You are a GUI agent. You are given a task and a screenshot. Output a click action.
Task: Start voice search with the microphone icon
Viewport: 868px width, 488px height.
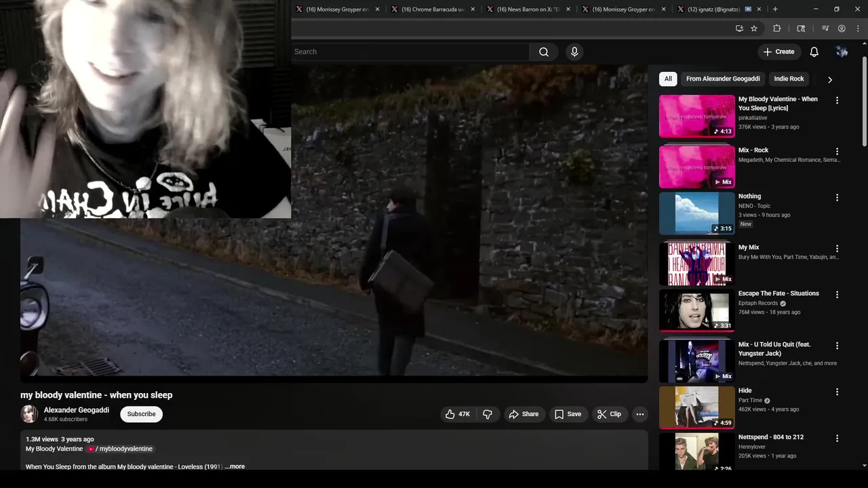click(574, 52)
